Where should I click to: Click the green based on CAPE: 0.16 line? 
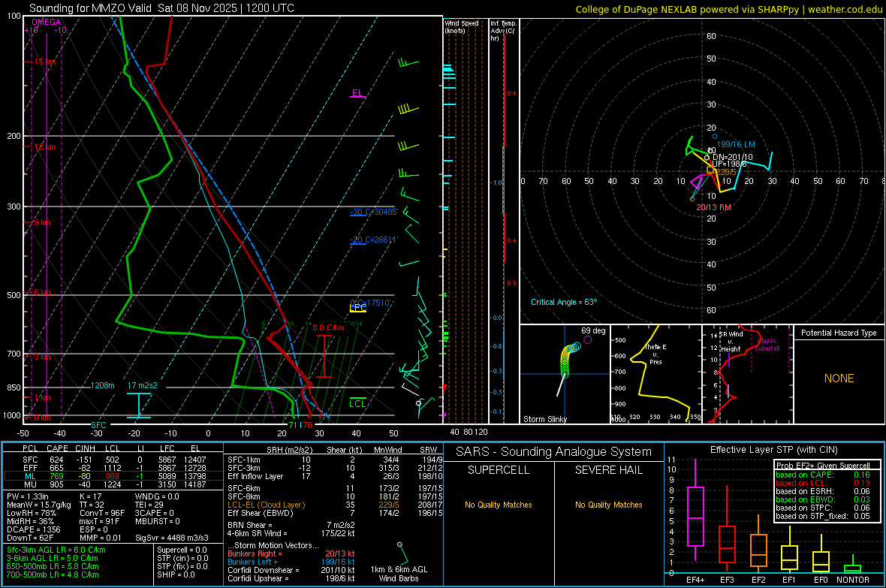click(823, 475)
